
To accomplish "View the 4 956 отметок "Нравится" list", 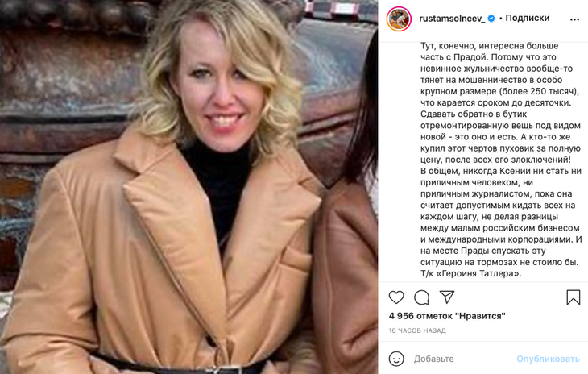I will coord(447,316).
